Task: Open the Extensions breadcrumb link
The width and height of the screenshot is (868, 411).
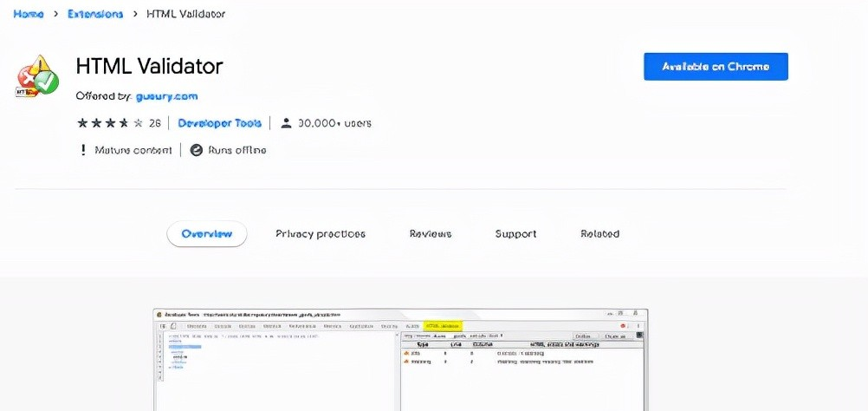Action: tap(95, 15)
